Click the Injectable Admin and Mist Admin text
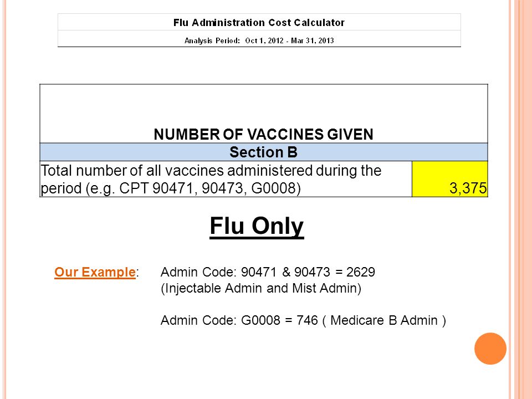Screen dimensions: 532x399 (x=261, y=288)
